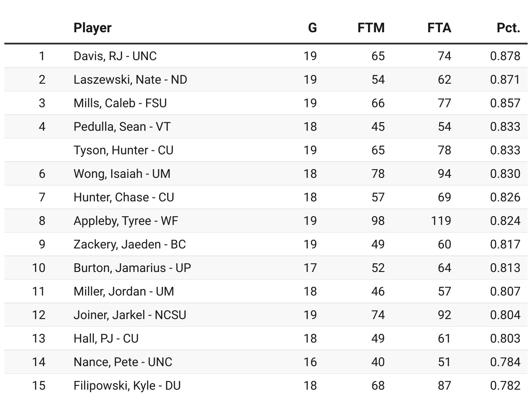This screenshot has height=401, width=532.
Task: Click Miller, Jordan - UM name
Action: (123, 292)
